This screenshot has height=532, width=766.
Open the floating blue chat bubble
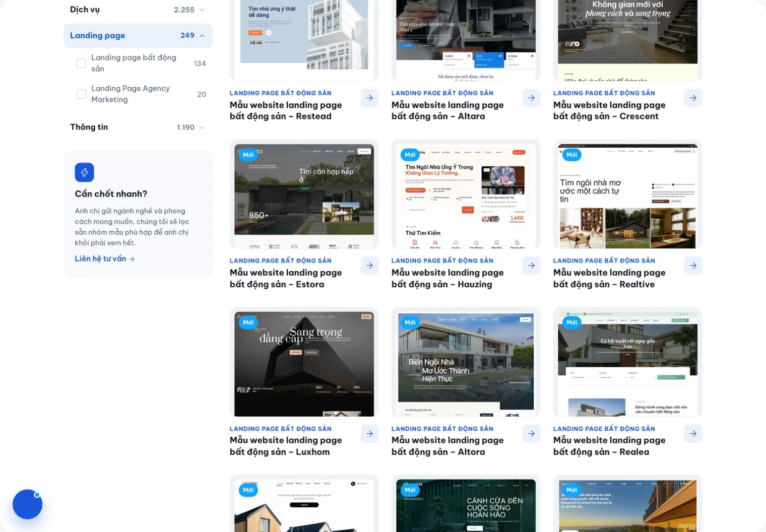click(x=27, y=504)
